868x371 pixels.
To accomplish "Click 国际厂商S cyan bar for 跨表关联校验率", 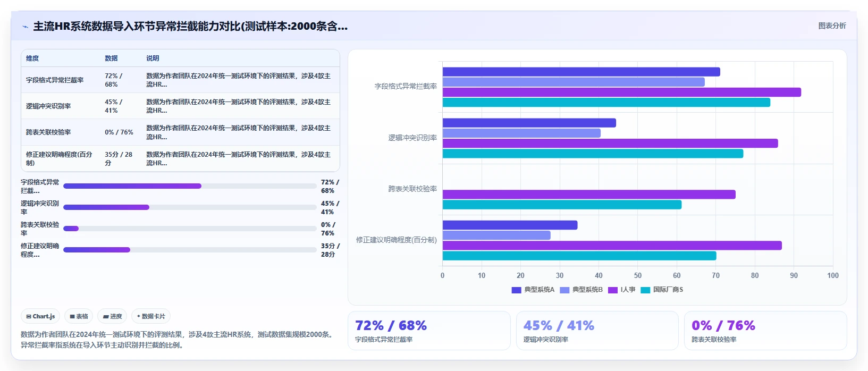I will [x=562, y=205].
